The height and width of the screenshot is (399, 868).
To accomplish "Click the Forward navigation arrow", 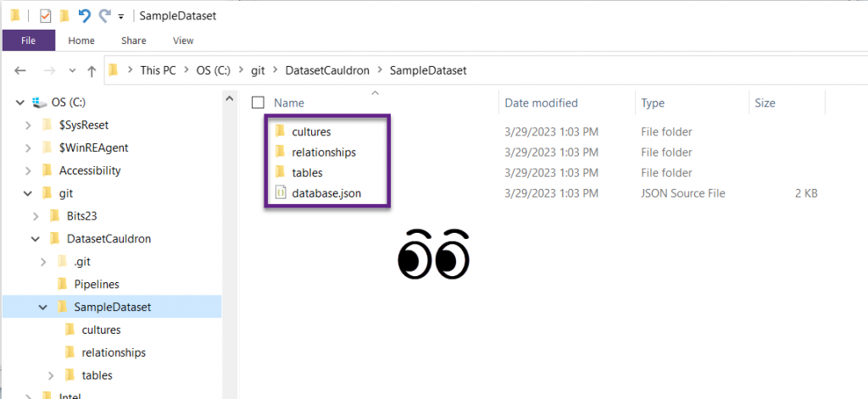I will [49, 70].
